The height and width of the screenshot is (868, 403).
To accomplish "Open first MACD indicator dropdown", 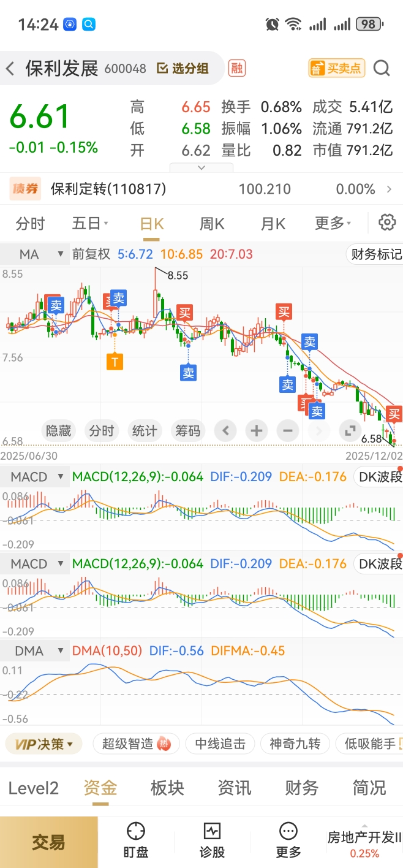I will [x=34, y=476].
